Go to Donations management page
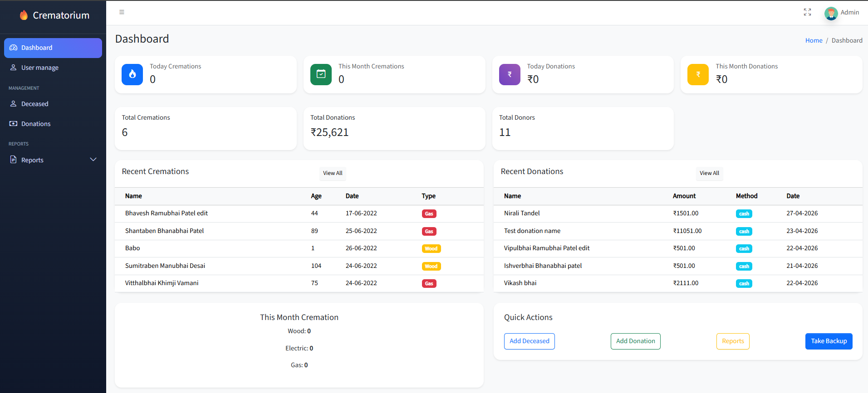Viewport: 868px width, 393px height. [53, 124]
